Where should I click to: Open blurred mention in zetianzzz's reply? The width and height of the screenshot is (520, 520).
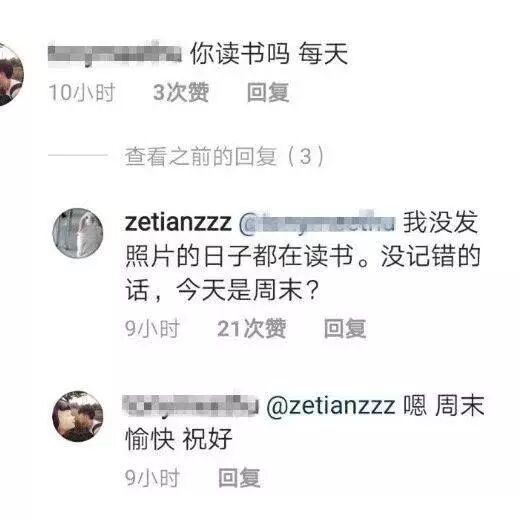[317, 222]
